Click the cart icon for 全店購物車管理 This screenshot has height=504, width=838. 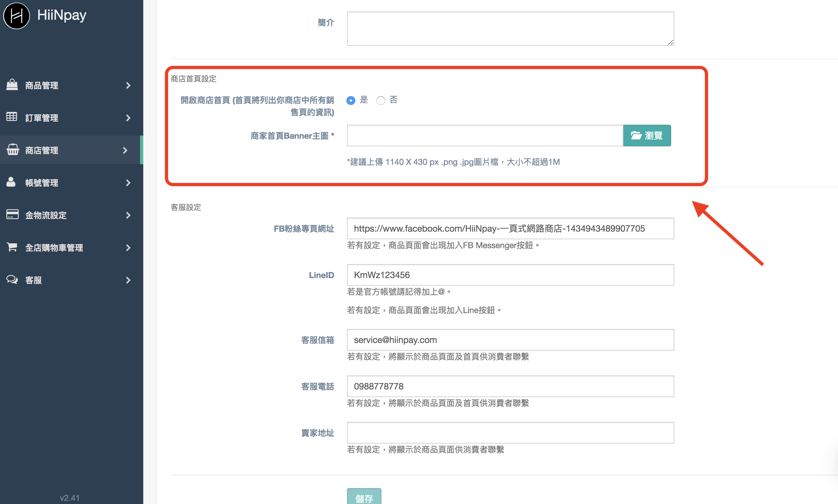[12, 247]
